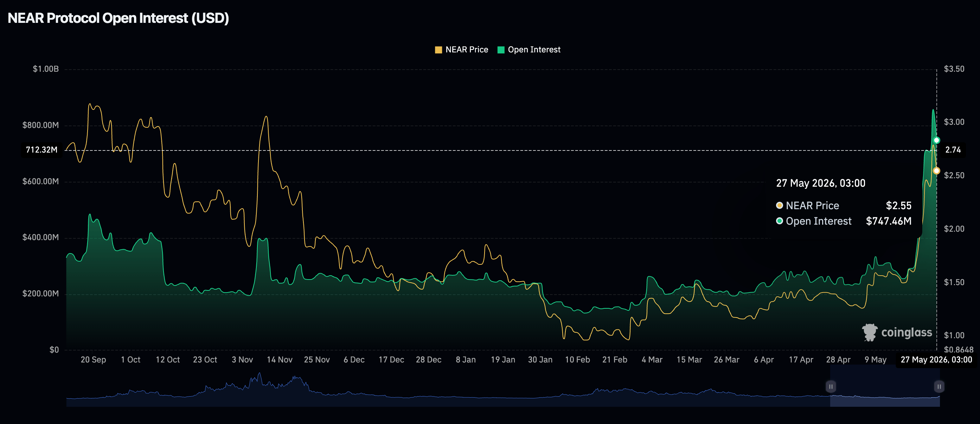980x424 pixels.
Task: Click the '19 Jan' date label
Action: click(503, 360)
